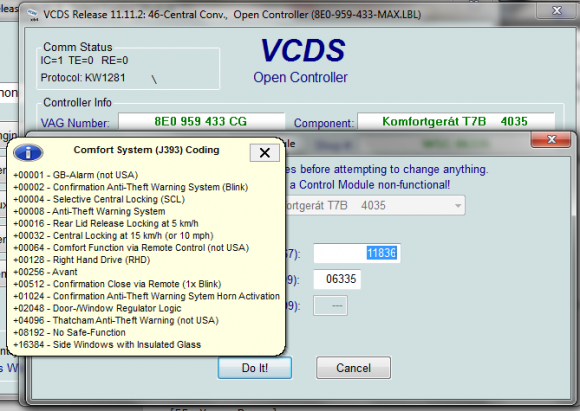Click the disabled field showing dashes
The height and width of the screenshot is (411, 580).
tap(330, 306)
